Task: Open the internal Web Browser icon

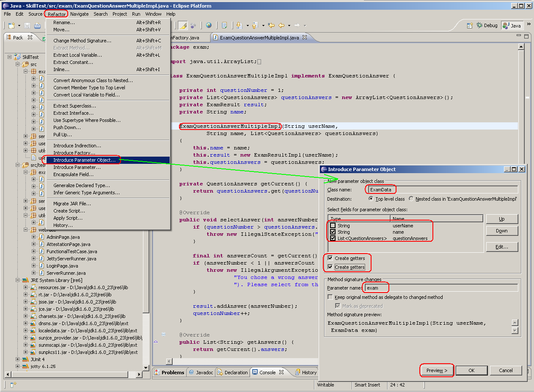Action: 208,25
